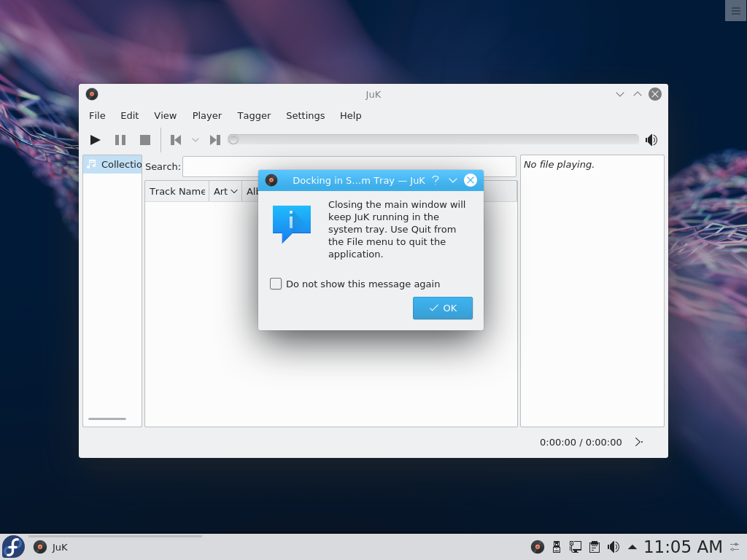Skip to the previous track

[176, 140]
